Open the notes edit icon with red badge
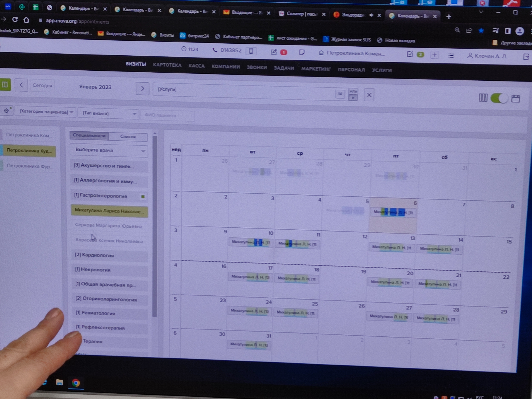Screen dimensions: 532x399 pos(274,52)
